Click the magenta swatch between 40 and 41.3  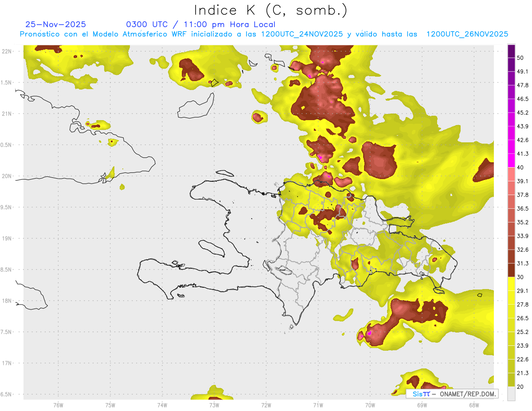(x=512, y=160)
